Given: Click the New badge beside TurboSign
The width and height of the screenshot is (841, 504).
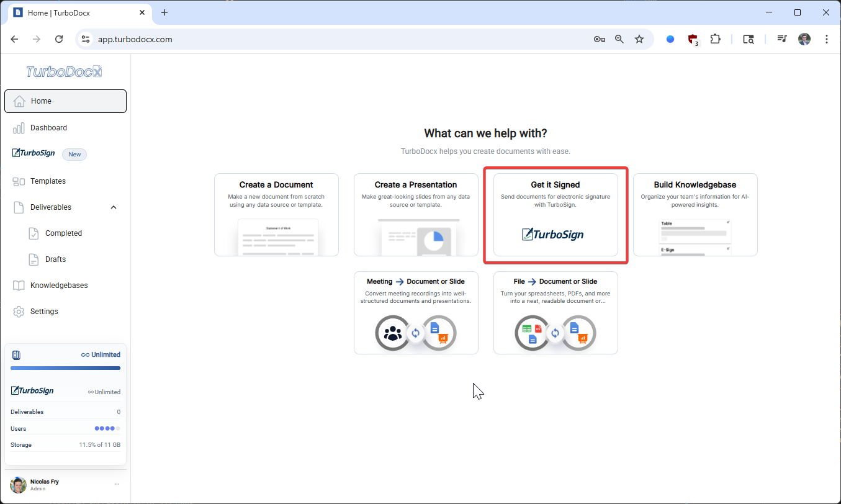Looking at the screenshot, I should click(74, 155).
